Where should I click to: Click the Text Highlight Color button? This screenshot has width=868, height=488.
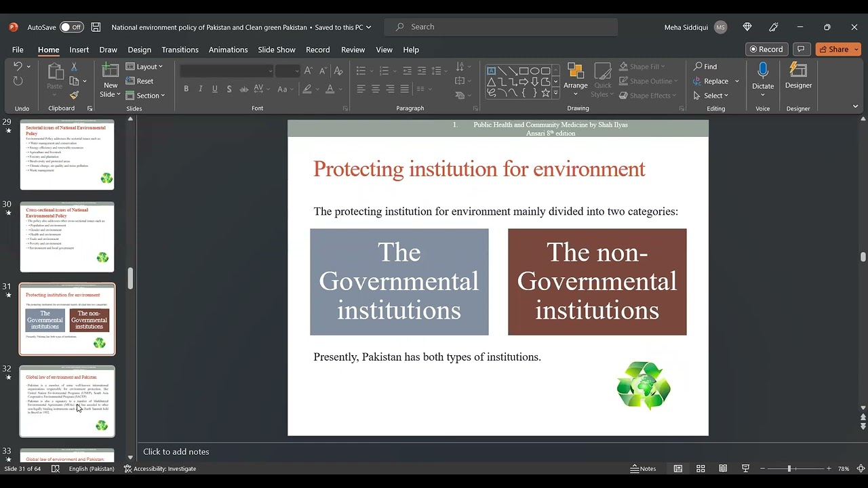[x=307, y=89]
